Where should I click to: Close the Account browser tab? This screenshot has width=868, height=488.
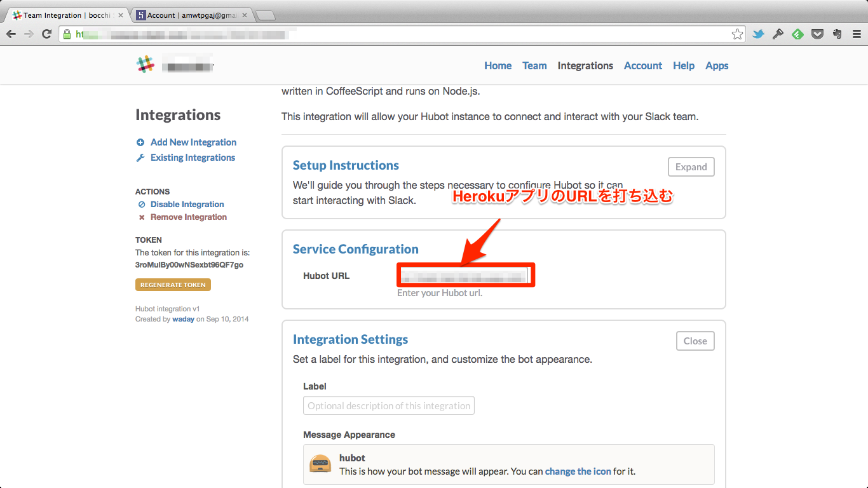(x=245, y=15)
